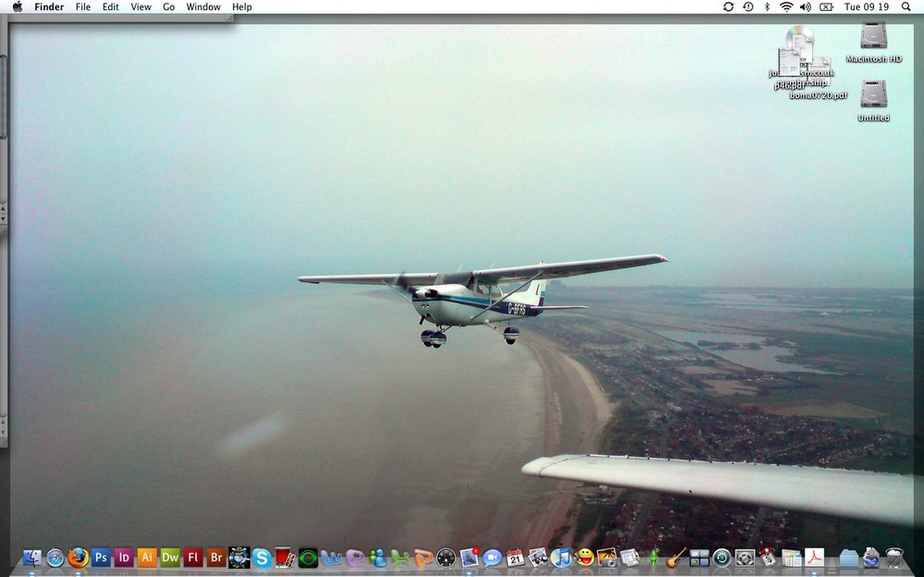The width and height of the screenshot is (924, 577).
Task: Open Yahoo Messenger smiley icon
Action: coord(585,557)
